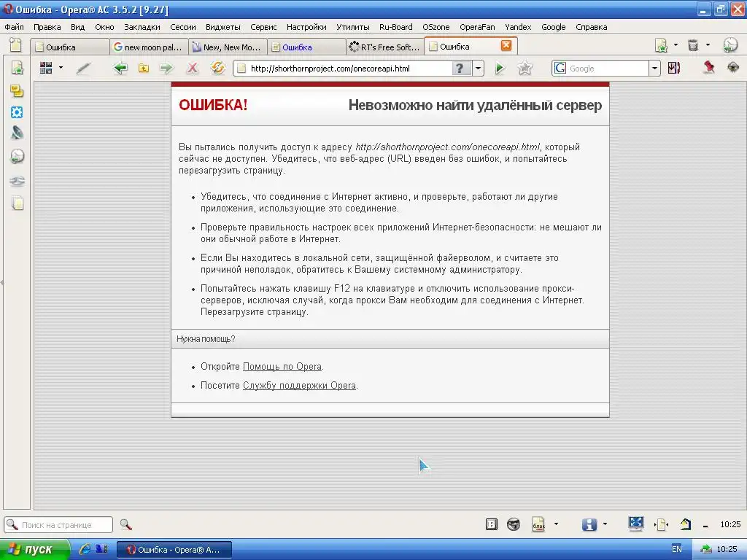Click the clock history icon on tab bar
Image resolution: width=747 pixels, height=560 pixels.
coord(730,45)
